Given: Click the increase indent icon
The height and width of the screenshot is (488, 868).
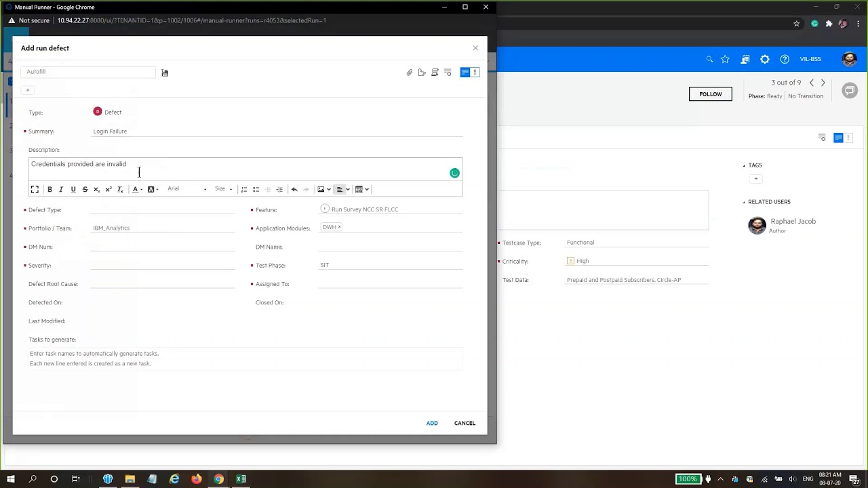Looking at the screenshot, I should [279, 189].
